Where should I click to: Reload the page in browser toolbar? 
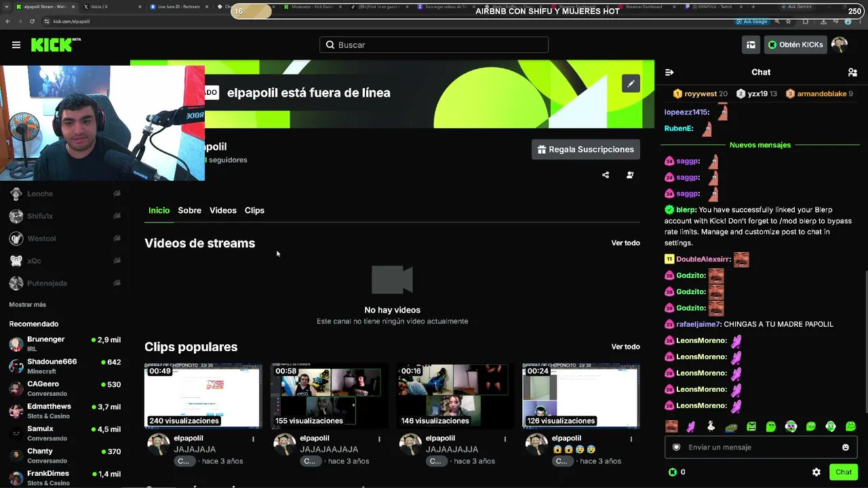(x=32, y=21)
